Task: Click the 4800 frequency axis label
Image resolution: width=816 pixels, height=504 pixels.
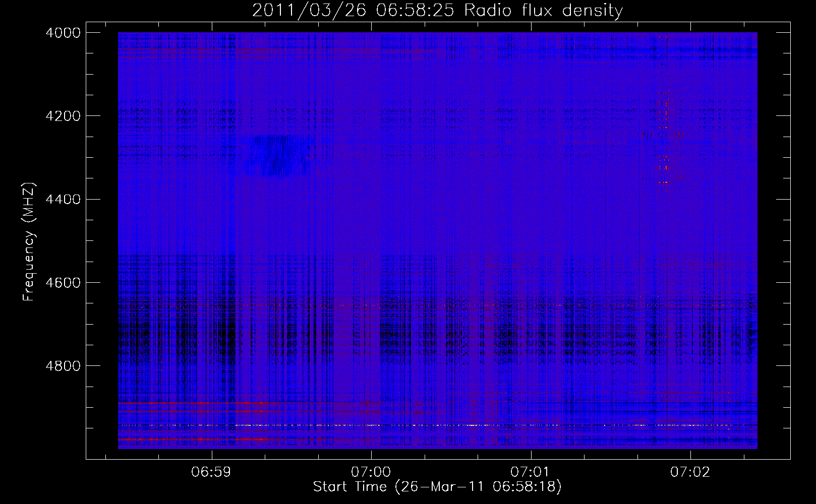Action: point(63,366)
